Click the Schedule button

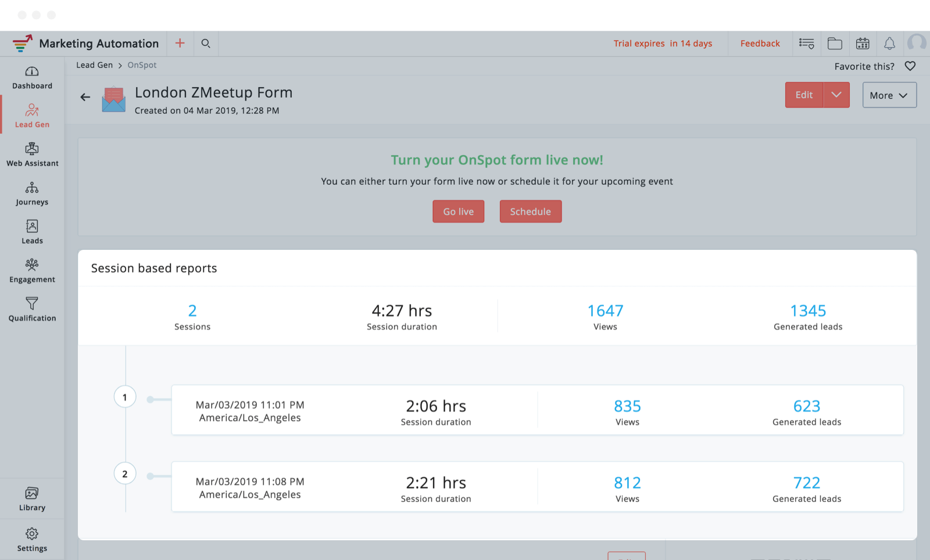point(530,211)
